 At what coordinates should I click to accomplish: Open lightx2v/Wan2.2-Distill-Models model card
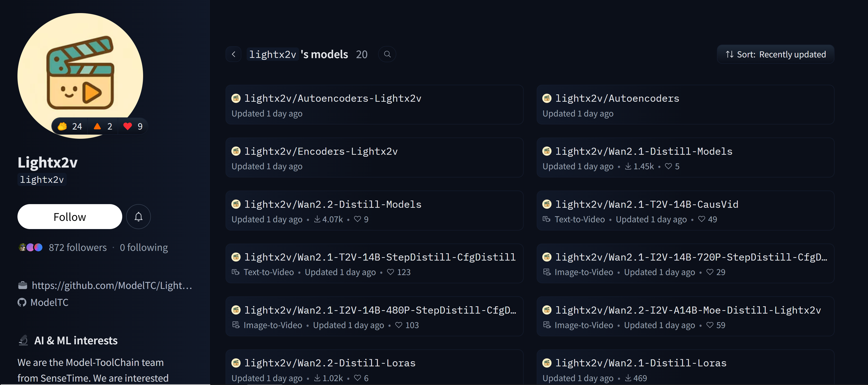pyautogui.click(x=333, y=204)
